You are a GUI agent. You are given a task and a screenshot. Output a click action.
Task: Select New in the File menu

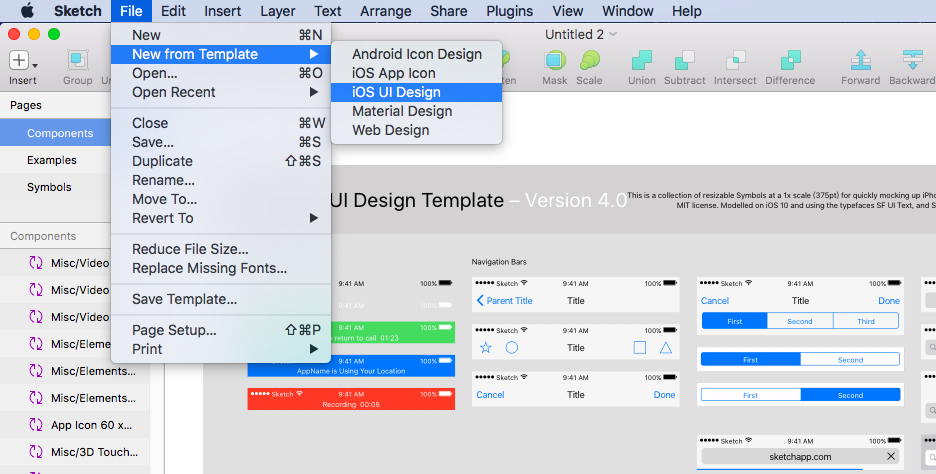pos(221,35)
